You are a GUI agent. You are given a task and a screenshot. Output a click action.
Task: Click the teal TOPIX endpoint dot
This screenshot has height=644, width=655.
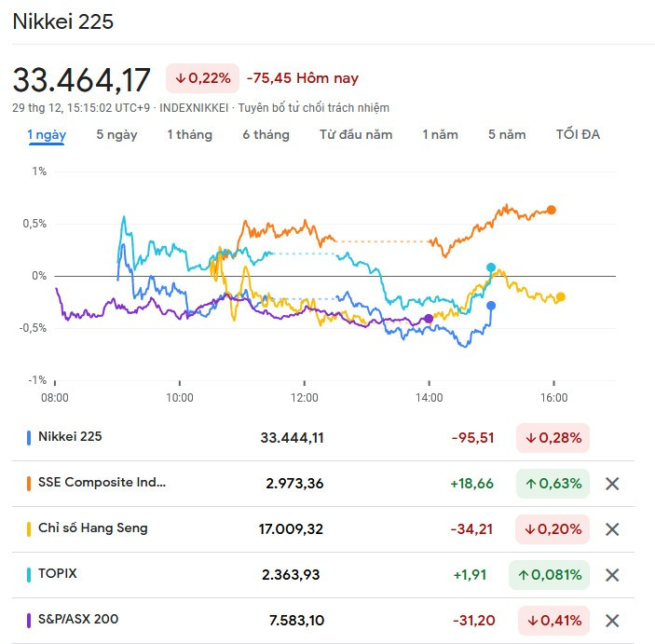pos(491,267)
